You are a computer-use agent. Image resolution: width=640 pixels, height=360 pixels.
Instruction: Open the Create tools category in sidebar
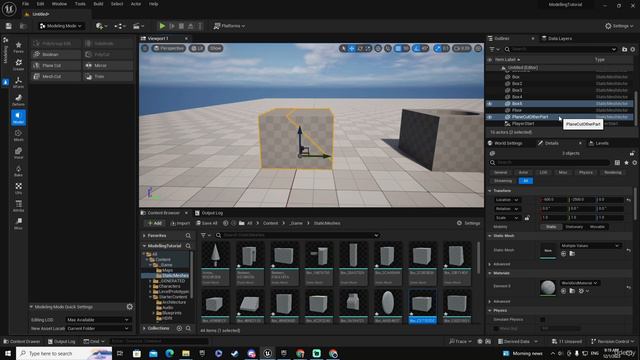(x=18, y=64)
